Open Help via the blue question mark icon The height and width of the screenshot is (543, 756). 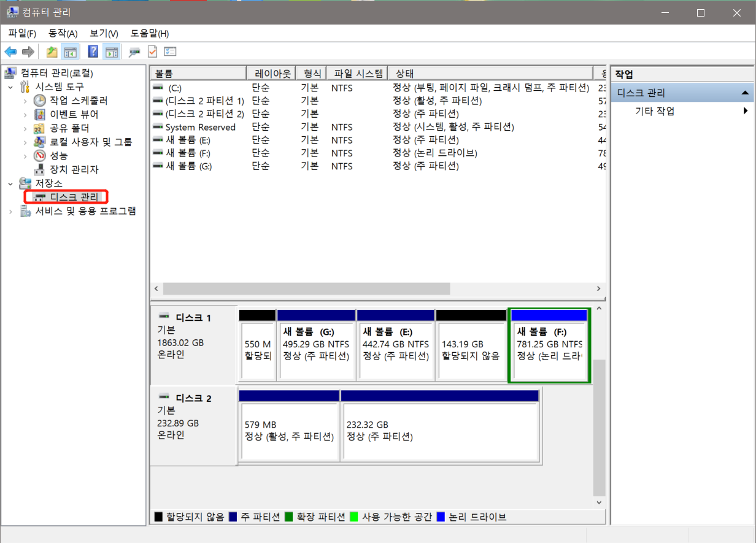(x=93, y=51)
